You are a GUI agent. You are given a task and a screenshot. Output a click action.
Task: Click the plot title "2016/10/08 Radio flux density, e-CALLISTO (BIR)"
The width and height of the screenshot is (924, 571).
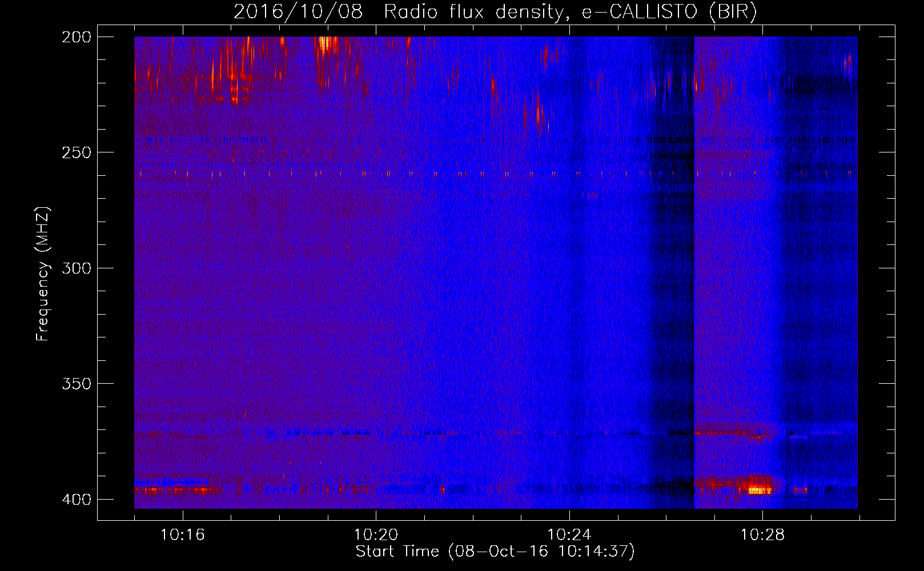point(495,11)
